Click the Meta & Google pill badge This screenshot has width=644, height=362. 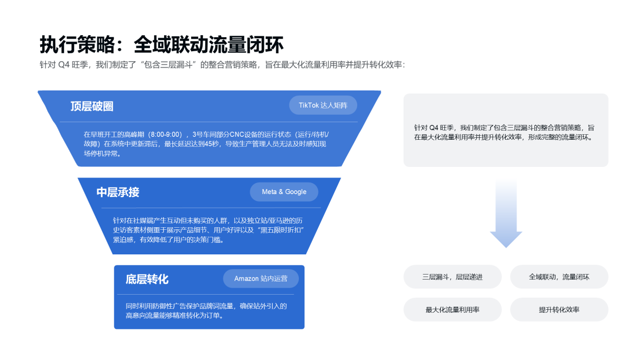click(x=284, y=192)
